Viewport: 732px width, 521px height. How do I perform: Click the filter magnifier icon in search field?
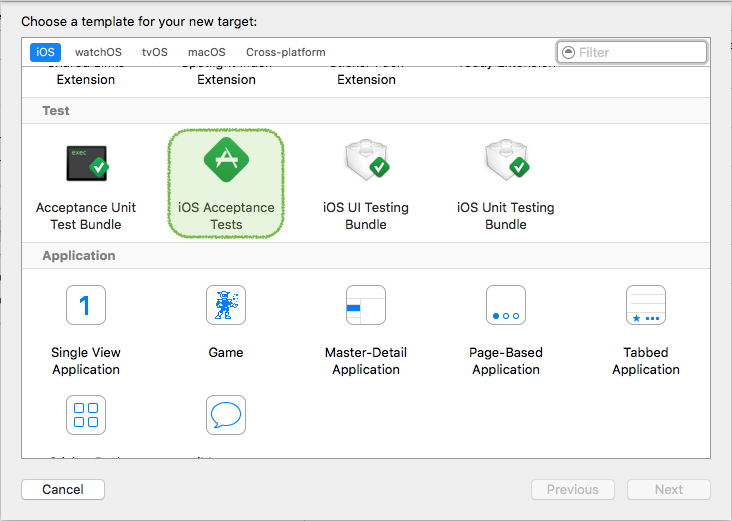point(568,52)
